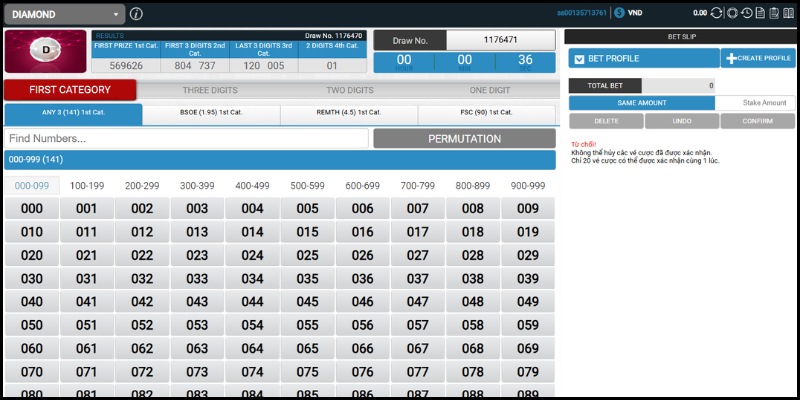Open the clipboard statement icon
The width and height of the screenshot is (800, 400).
[774, 13]
